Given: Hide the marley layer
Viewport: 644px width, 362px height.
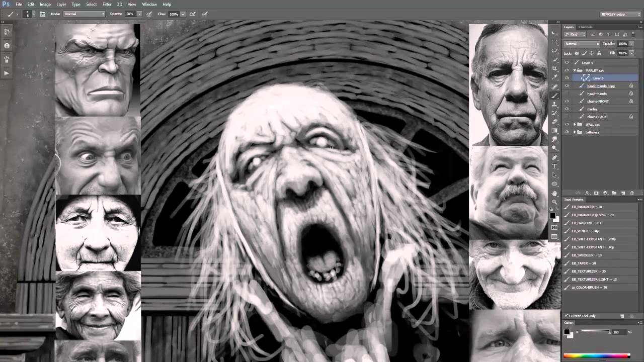Looking at the screenshot, I should tap(567, 109).
